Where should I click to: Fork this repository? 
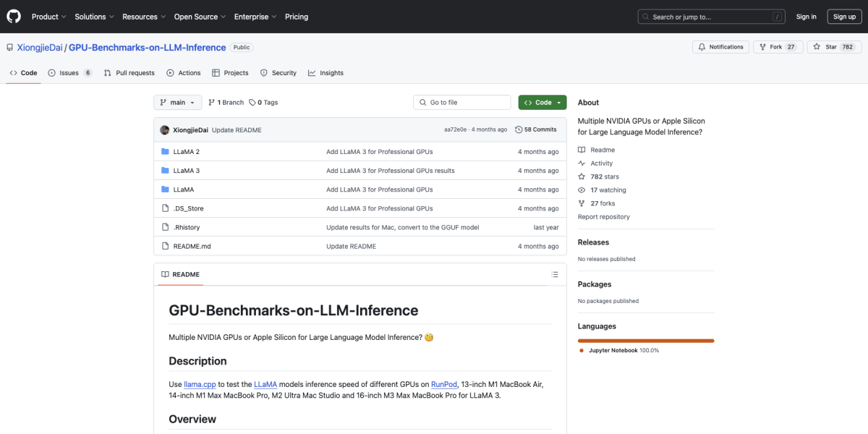click(x=778, y=47)
